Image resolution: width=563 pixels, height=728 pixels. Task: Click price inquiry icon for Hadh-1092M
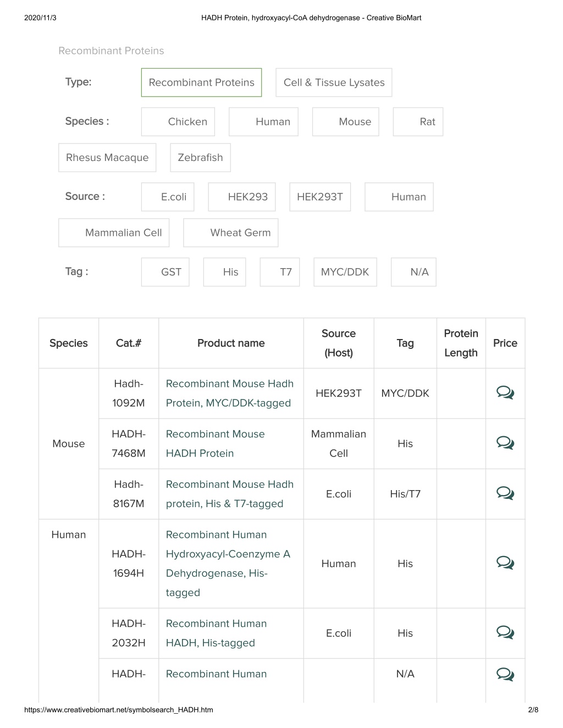pyautogui.click(x=505, y=393)
